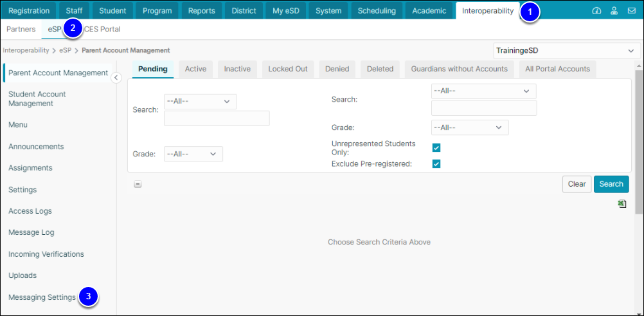Select All Portal Accounts tab
The height and width of the screenshot is (316, 644).
558,69
